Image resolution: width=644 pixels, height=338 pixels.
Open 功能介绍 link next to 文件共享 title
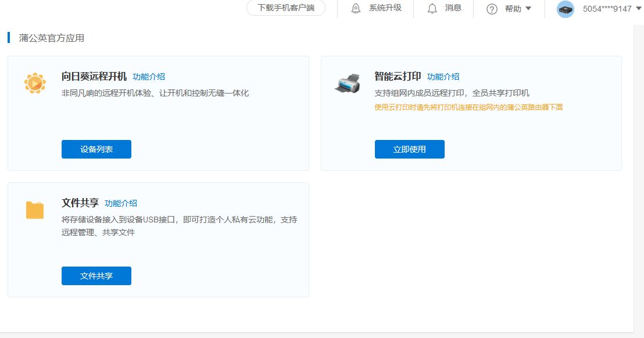(121, 203)
